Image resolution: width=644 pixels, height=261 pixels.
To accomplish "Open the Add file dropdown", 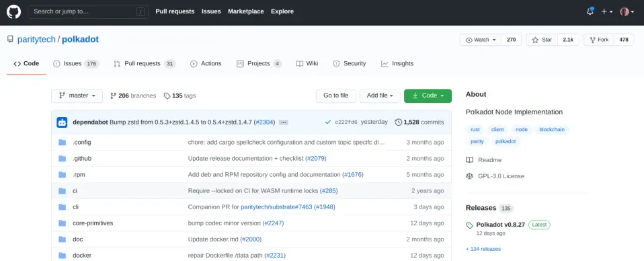I will coord(380,96).
